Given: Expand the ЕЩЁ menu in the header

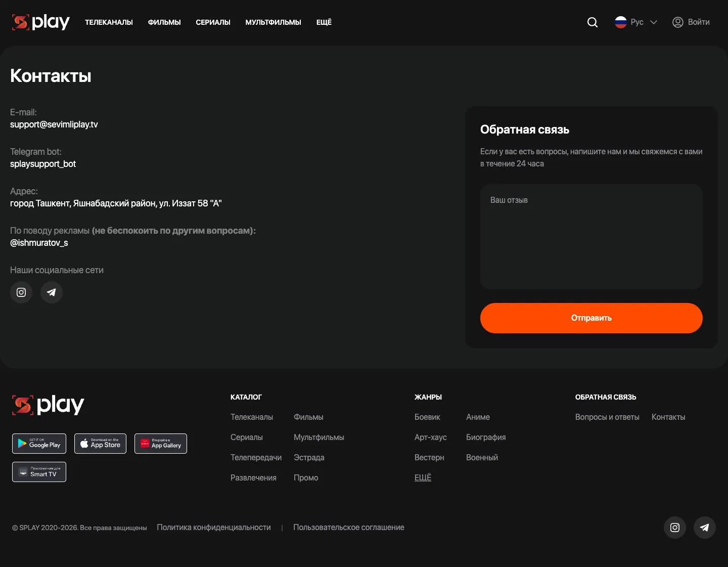Looking at the screenshot, I should click(x=324, y=22).
